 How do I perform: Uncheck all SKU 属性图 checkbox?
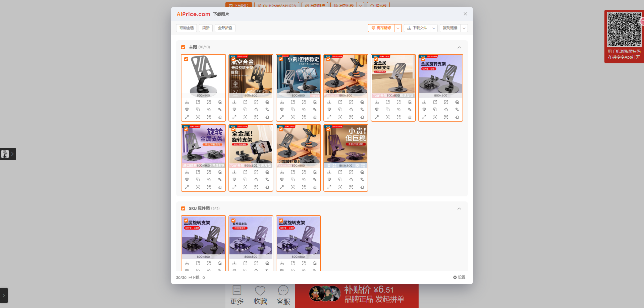tap(183, 208)
